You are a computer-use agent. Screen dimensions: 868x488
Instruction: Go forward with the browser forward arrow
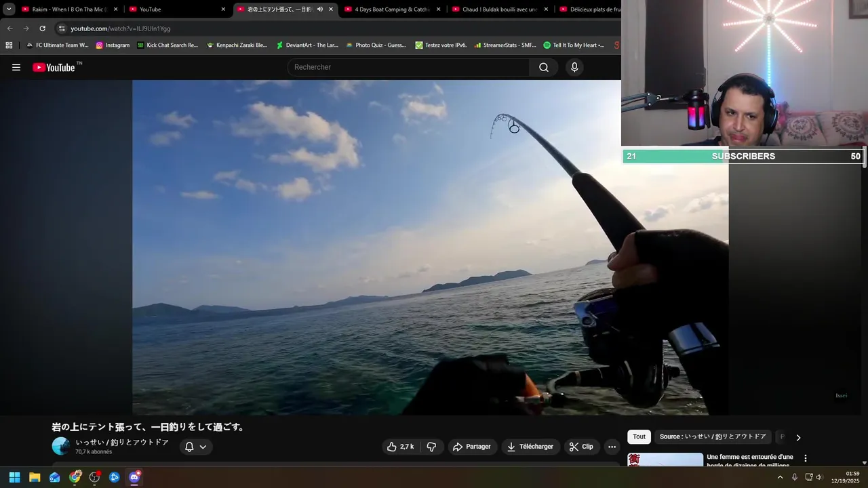pyautogui.click(x=26, y=28)
